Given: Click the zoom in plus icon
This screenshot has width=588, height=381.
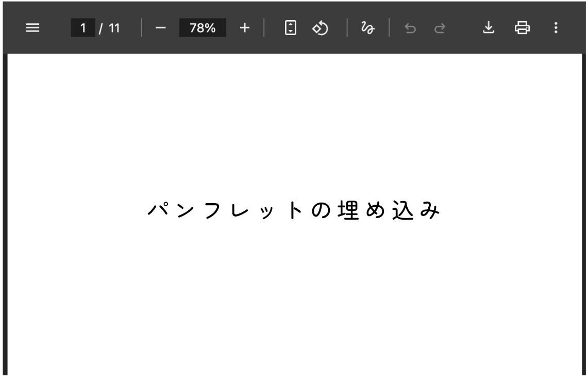Looking at the screenshot, I should (244, 28).
